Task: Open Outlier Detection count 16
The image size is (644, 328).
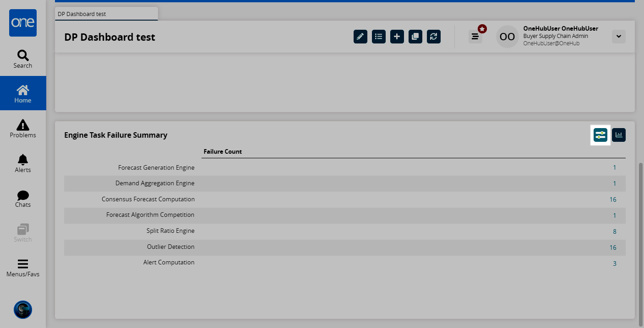Action: pos(613,247)
